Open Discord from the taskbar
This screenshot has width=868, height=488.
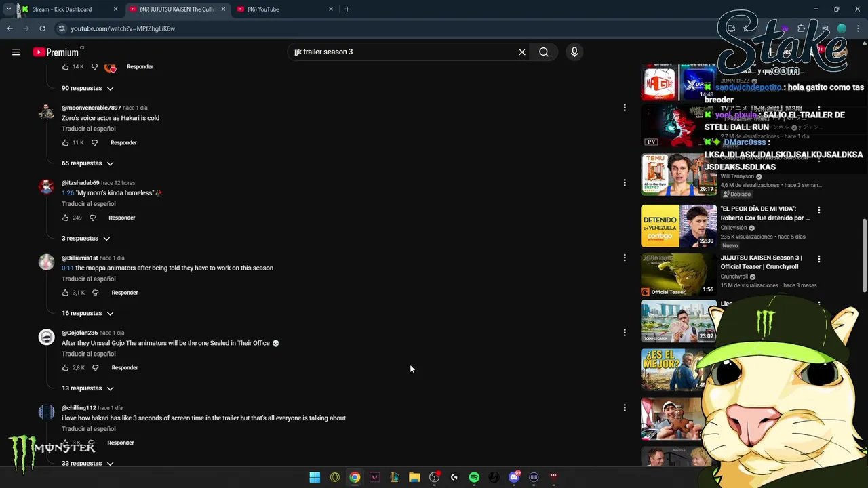tap(514, 477)
